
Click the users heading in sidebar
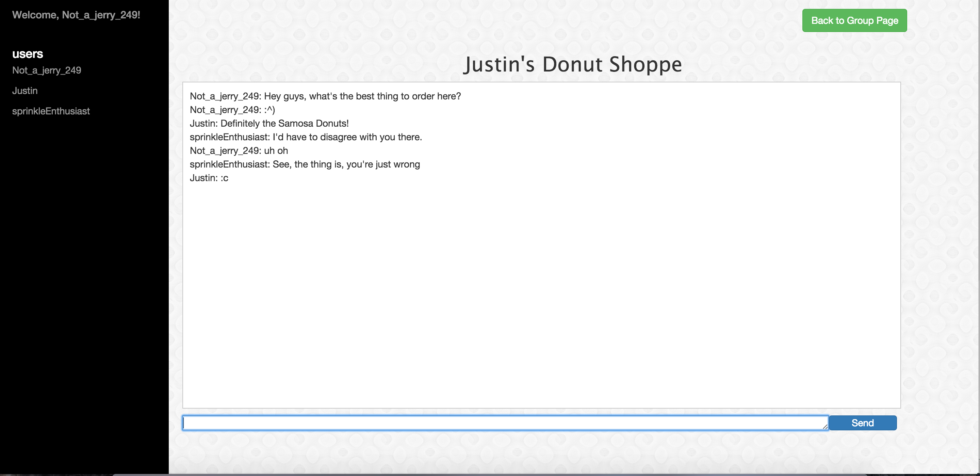pos(27,54)
